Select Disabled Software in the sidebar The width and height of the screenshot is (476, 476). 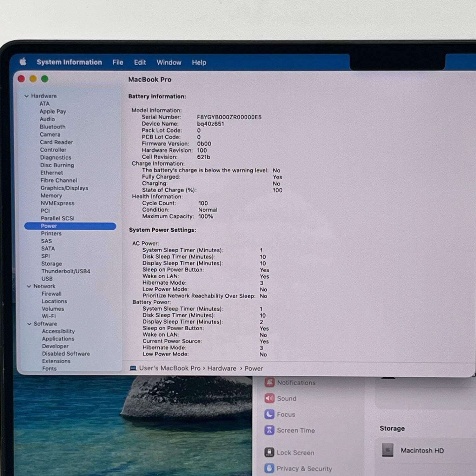pyautogui.click(x=66, y=354)
